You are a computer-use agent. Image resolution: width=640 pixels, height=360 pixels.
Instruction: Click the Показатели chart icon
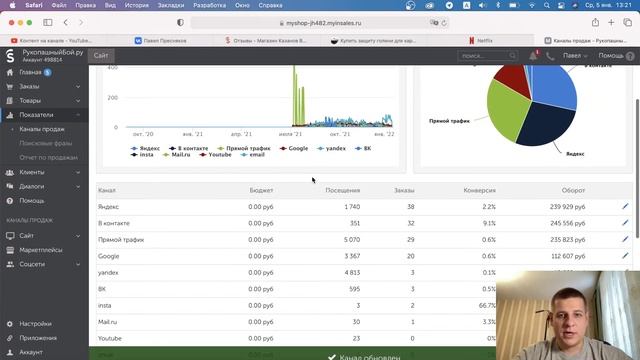pos(10,115)
